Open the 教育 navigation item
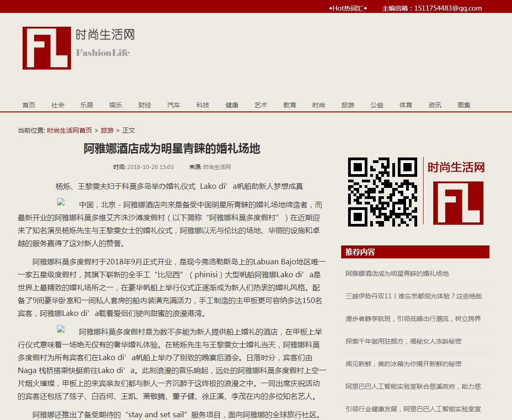 (290, 105)
